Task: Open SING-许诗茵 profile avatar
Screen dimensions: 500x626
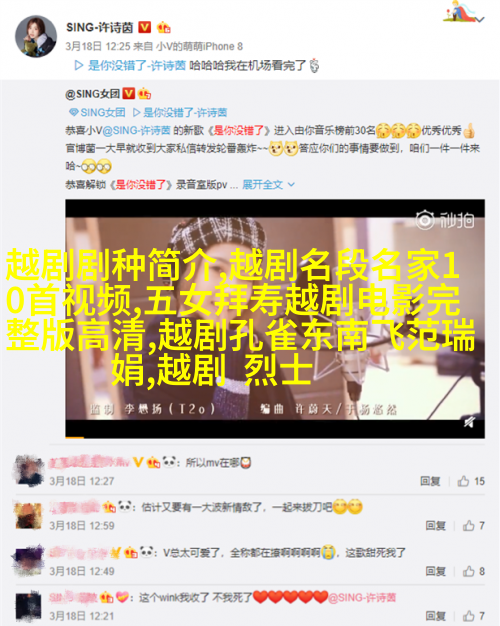Action: (36, 36)
